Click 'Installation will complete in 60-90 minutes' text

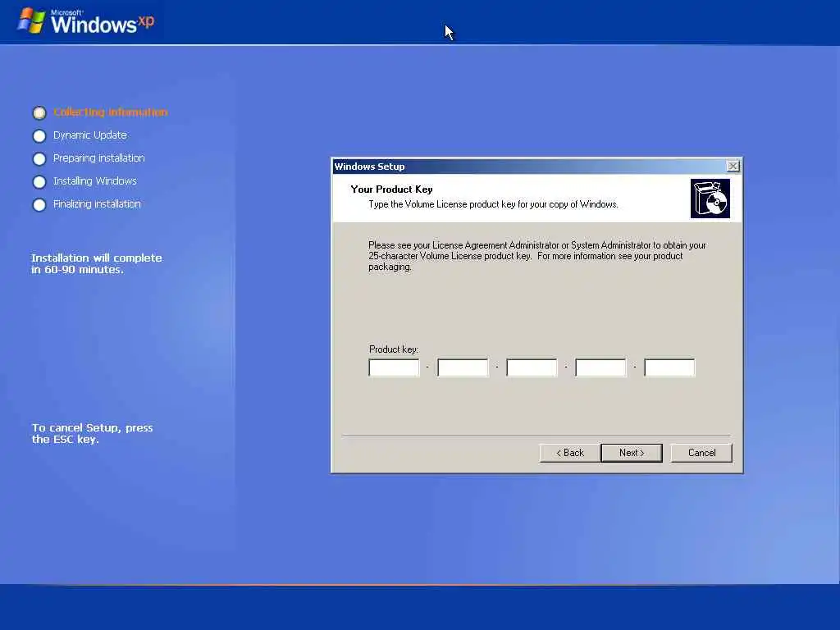97,263
